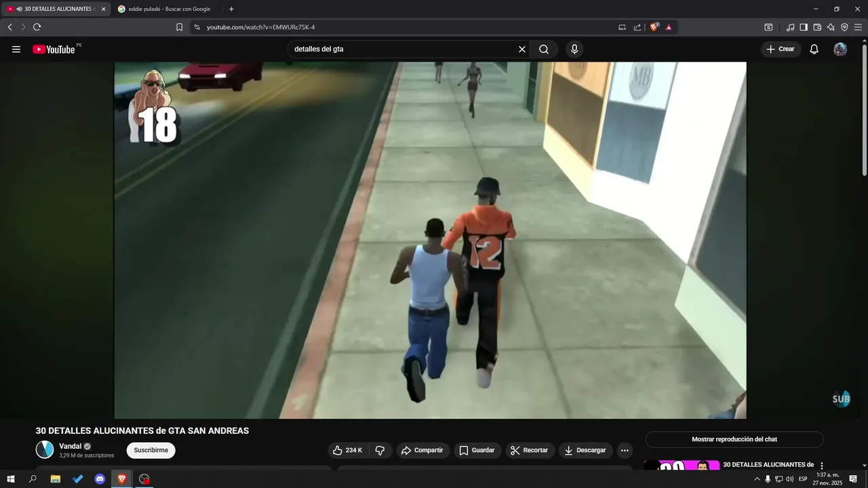Open the OBS Studio taskbar icon
The height and width of the screenshot is (488, 868).
[x=144, y=479]
